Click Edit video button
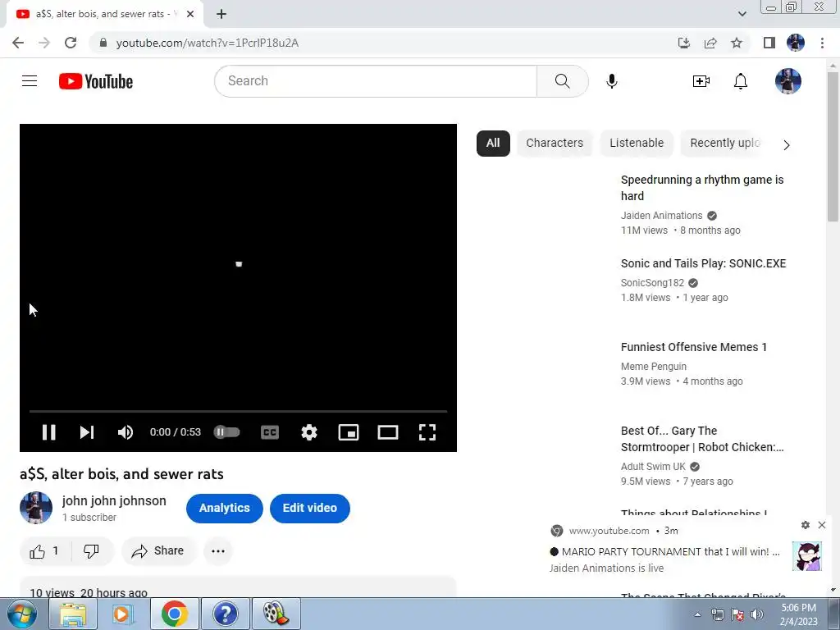 [x=309, y=508]
